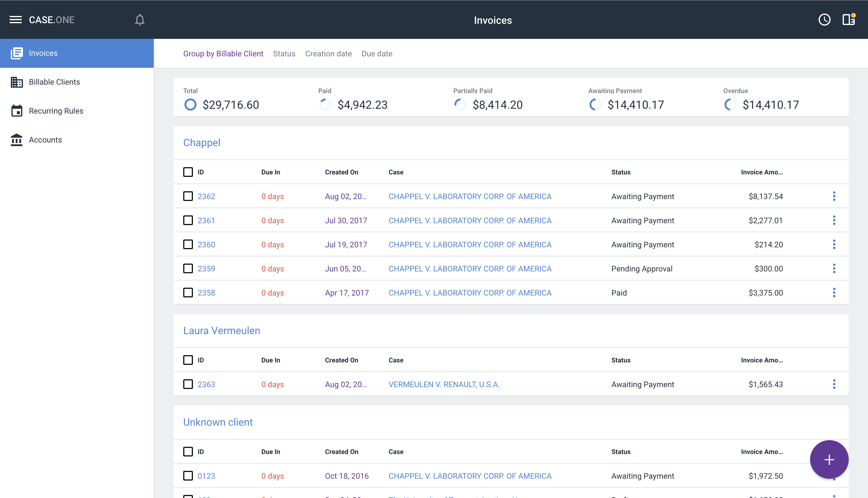Switch grouping to Status tab
The image size is (868, 498).
coord(284,54)
